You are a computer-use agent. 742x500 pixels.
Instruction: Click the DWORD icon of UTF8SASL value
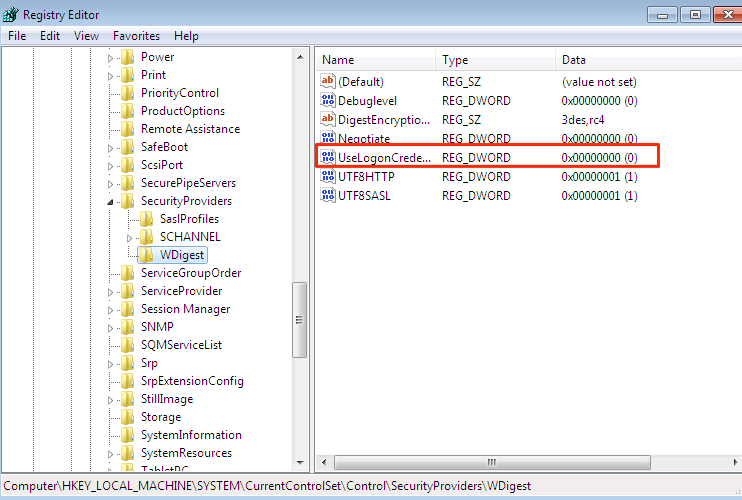tap(327, 195)
